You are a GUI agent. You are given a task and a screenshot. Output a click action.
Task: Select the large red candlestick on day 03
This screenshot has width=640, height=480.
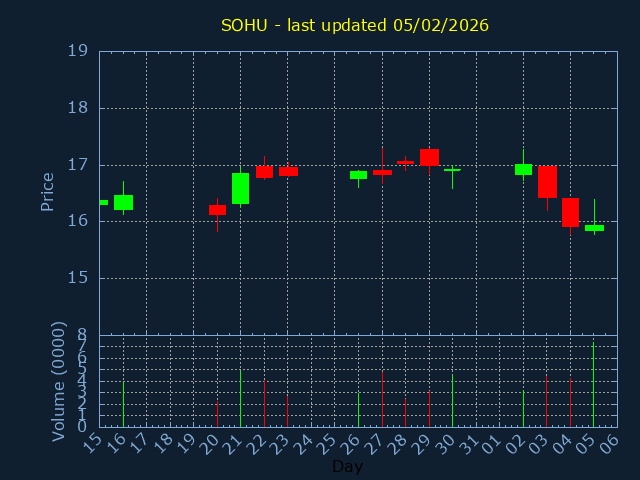(x=547, y=181)
